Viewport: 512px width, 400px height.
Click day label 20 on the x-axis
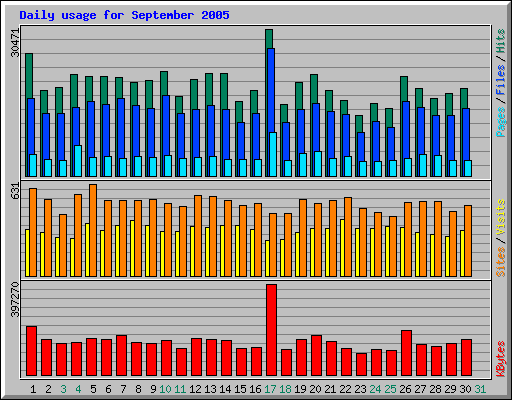point(315,389)
